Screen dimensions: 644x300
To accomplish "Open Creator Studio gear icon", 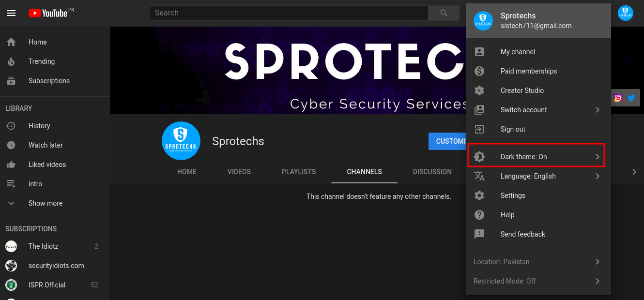I will pyautogui.click(x=479, y=90).
